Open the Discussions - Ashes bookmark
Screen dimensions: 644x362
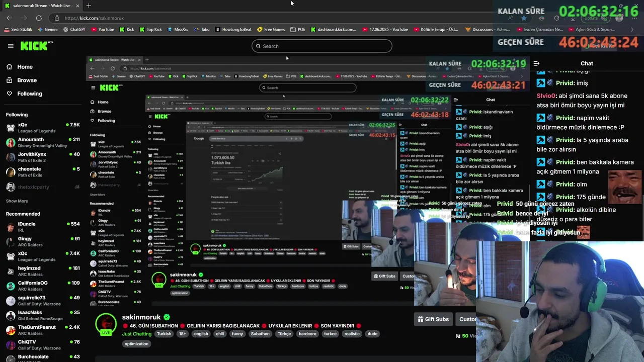(488, 30)
